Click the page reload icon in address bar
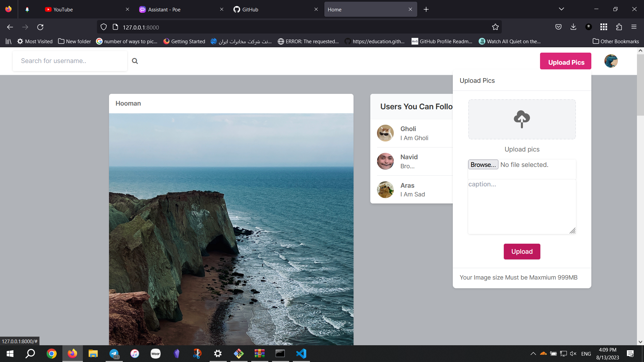The image size is (644, 362). pyautogui.click(x=40, y=27)
